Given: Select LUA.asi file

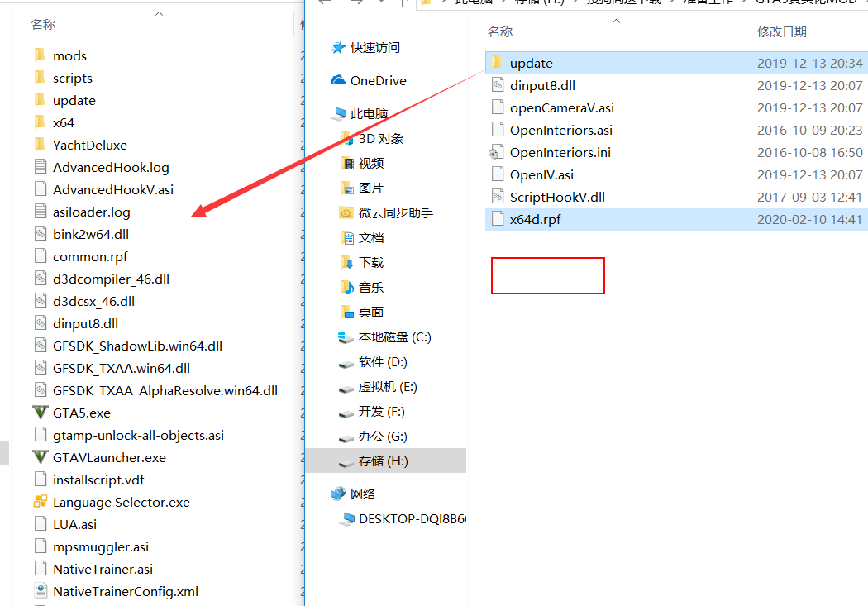Looking at the screenshot, I should coord(74,524).
